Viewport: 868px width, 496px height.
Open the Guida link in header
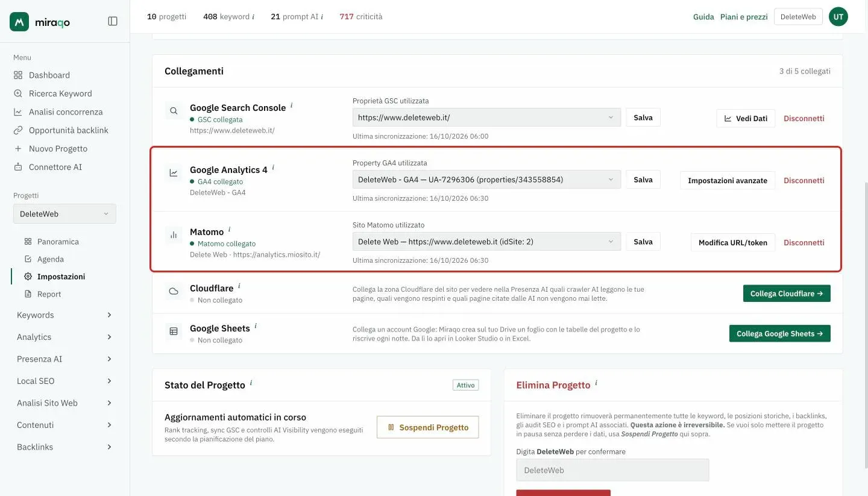[x=703, y=17]
